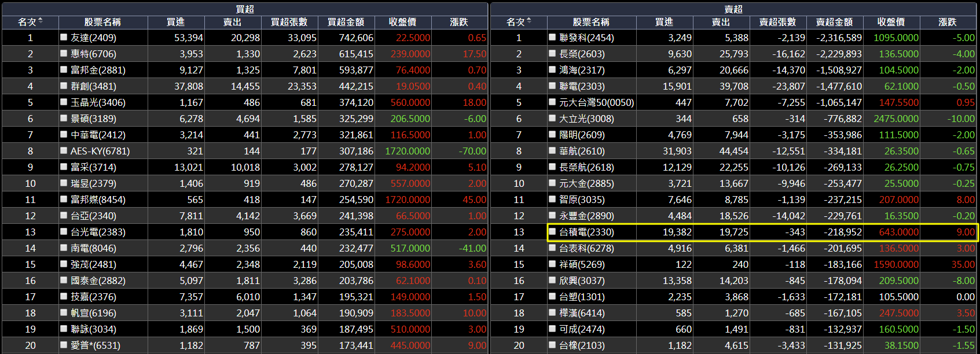Select the 買超 panel title bar
This screenshot has height=354, width=980.
(245, 9)
